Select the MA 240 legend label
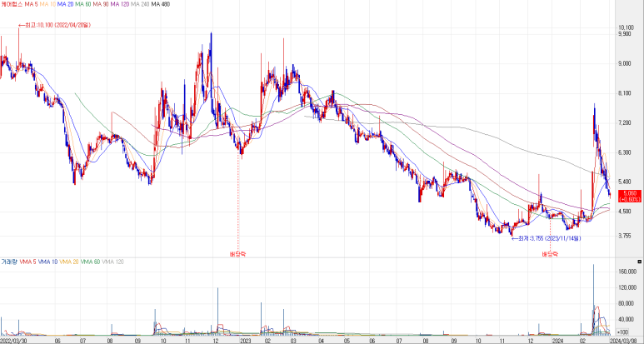644x344 pixels. (x=140, y=4)
